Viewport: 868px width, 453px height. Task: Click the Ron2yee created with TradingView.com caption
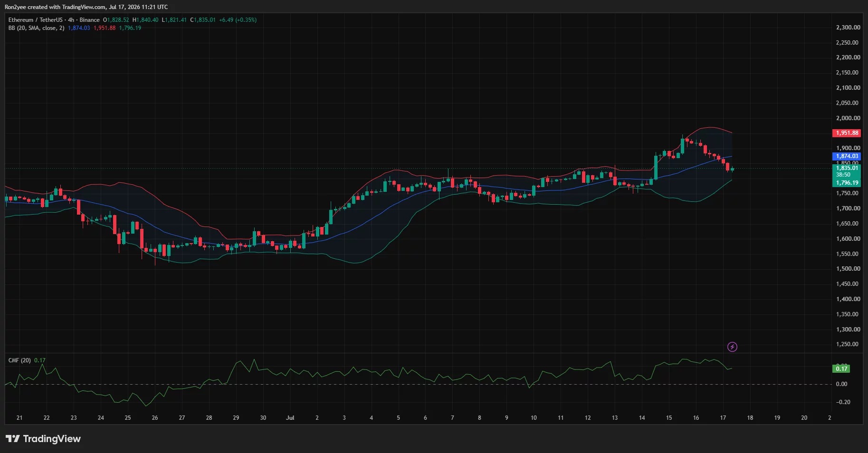pyautogui.click(x=86, y=7)
